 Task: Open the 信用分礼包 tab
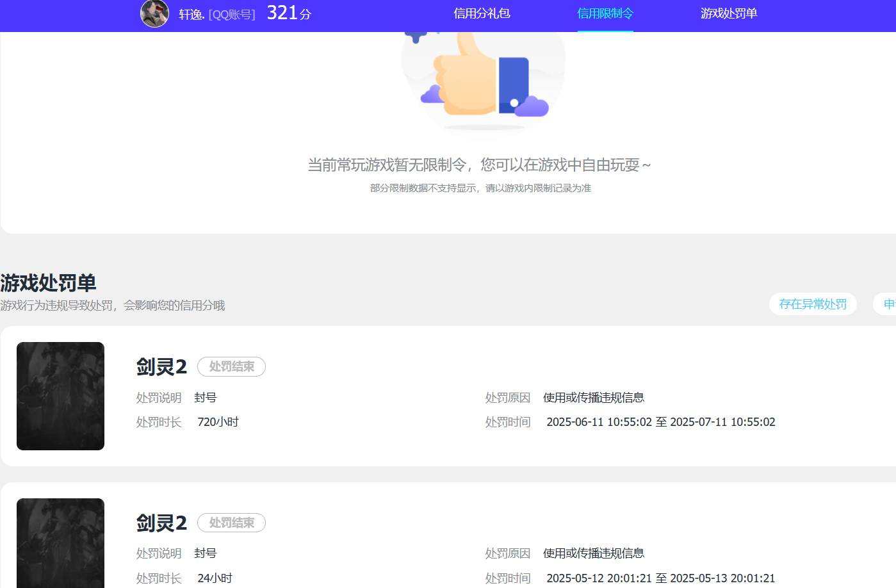482,13
